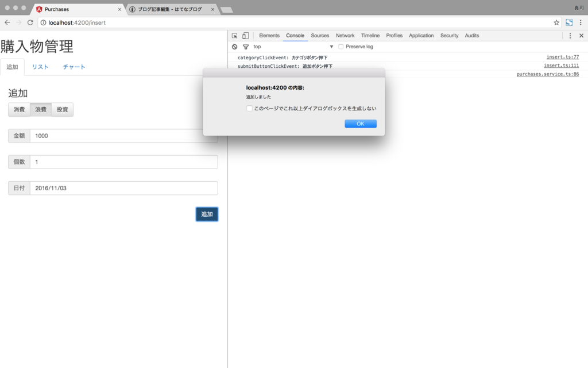588x368 pixels.
Task: Select the 消費 category toggle button
Action: pyautogui.click(x=19, y=110)
